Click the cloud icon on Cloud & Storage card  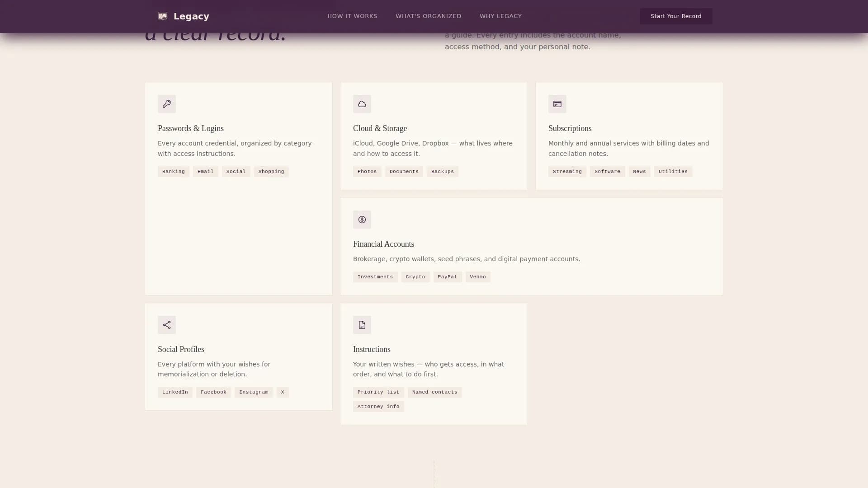[362, 103]
